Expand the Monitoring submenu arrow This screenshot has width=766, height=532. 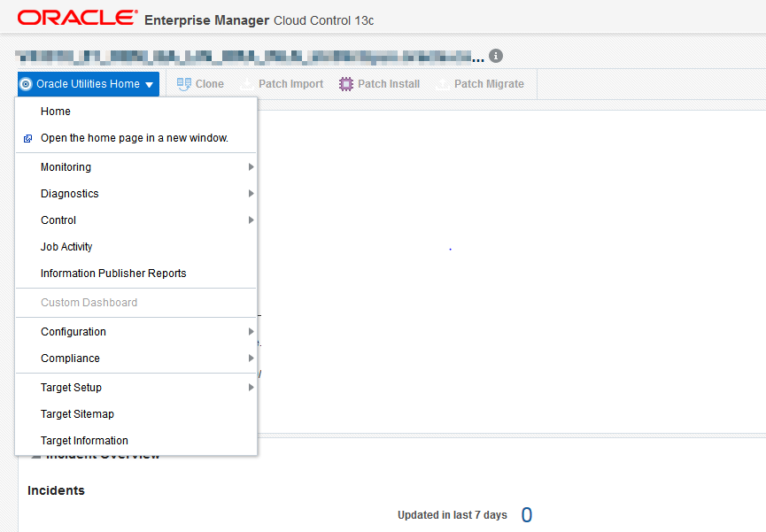(x=251, y=167)
